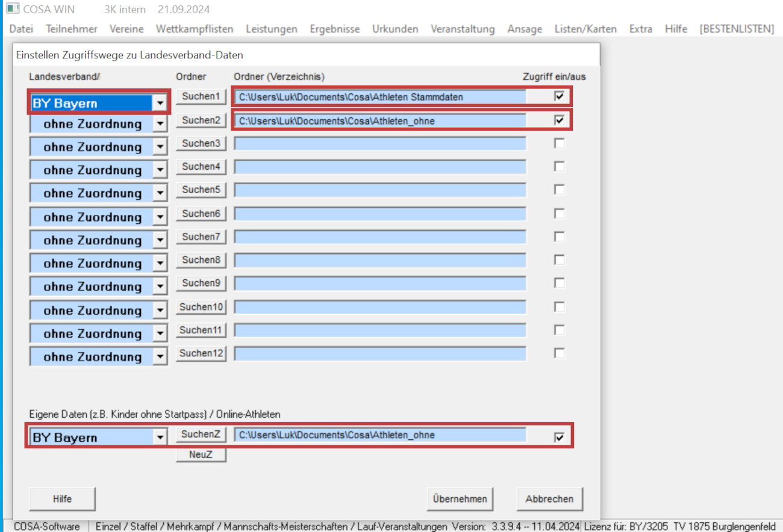The width and height of the screenshot is (783, 532).
Task: Click the Suchen7 button
Action: (x=201, y=237)
